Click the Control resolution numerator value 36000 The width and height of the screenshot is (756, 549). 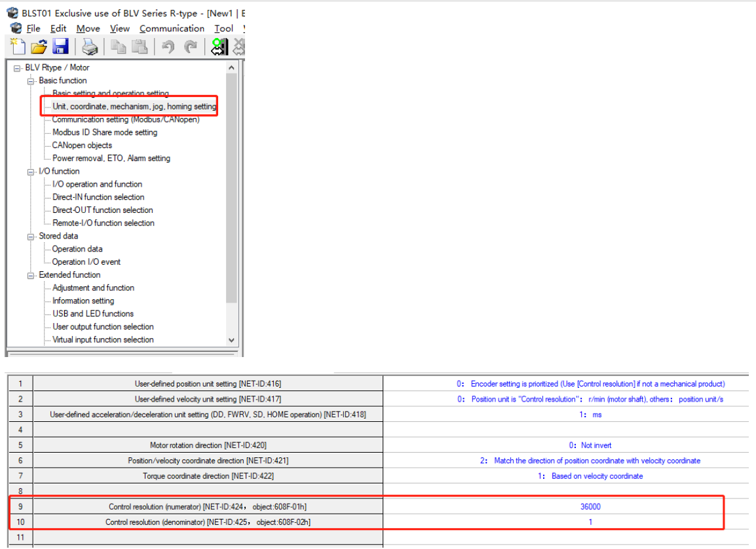coord(590,506)
